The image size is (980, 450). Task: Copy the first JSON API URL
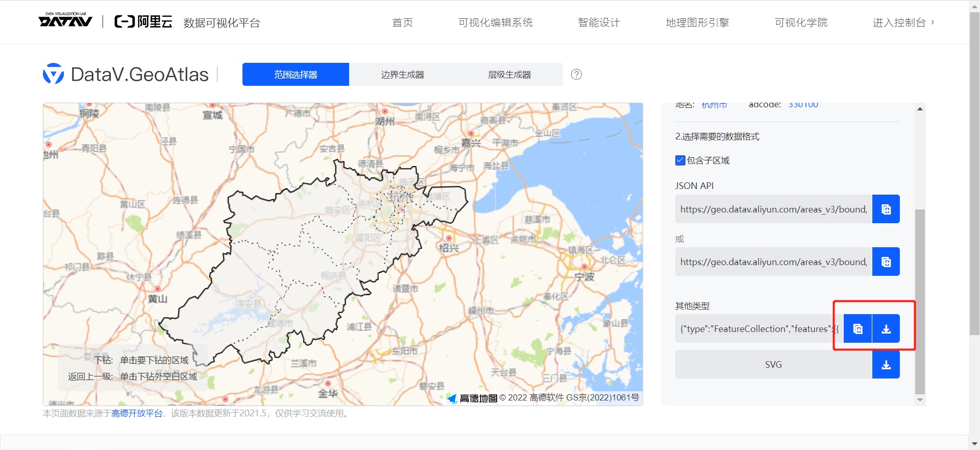(886, 209)
